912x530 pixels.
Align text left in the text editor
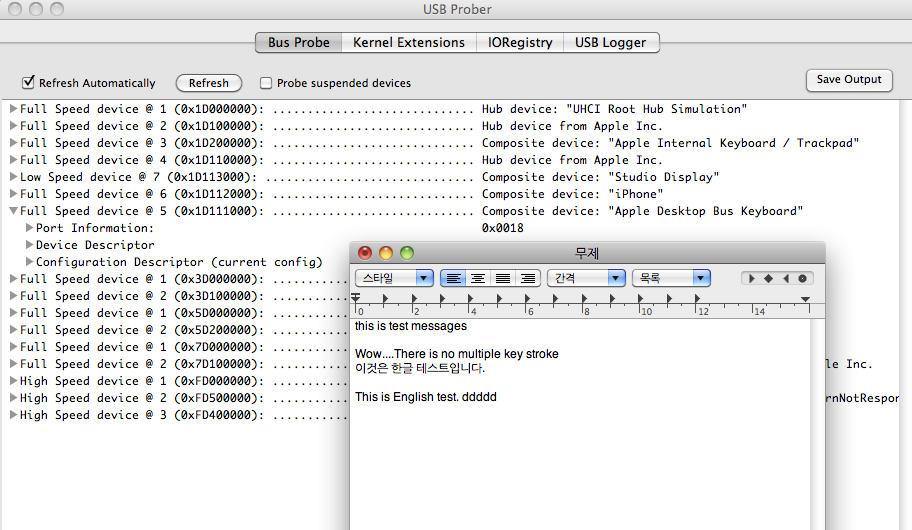[x=453, y=278]
